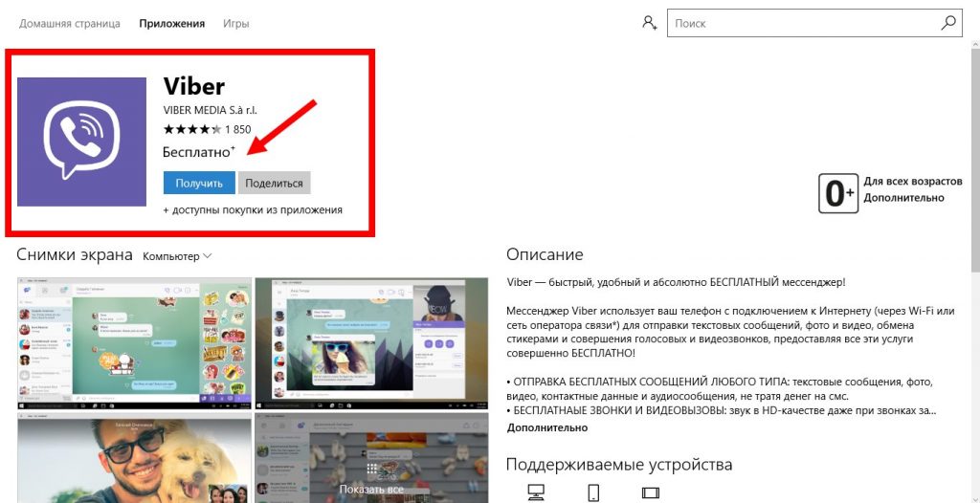Open the user account sign-in icon

click(x=650, y=23)
